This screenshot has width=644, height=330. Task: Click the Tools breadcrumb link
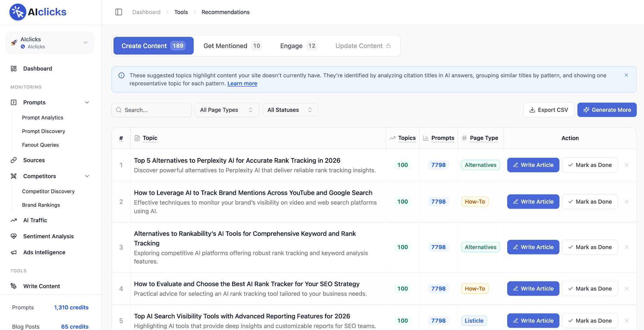click(x=181, y=12)
